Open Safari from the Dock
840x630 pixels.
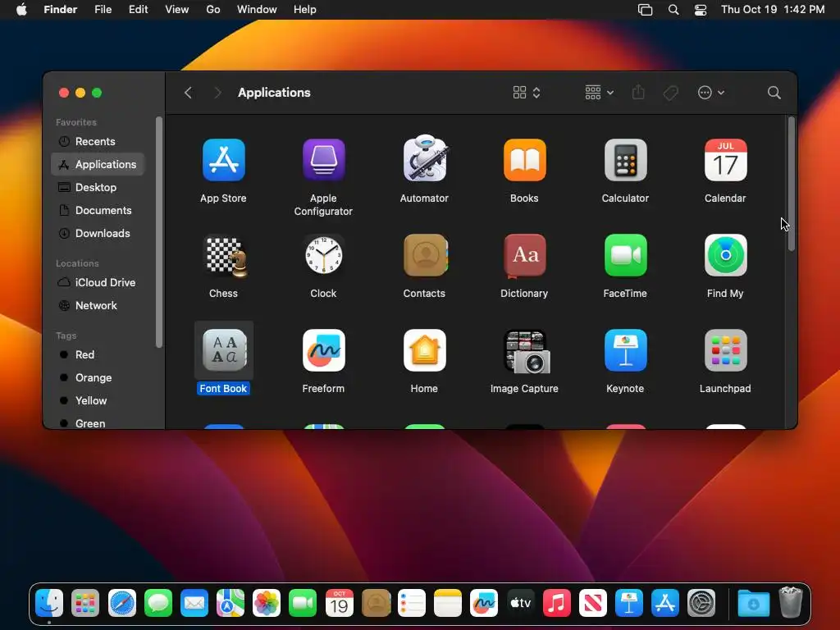(122, 604)
